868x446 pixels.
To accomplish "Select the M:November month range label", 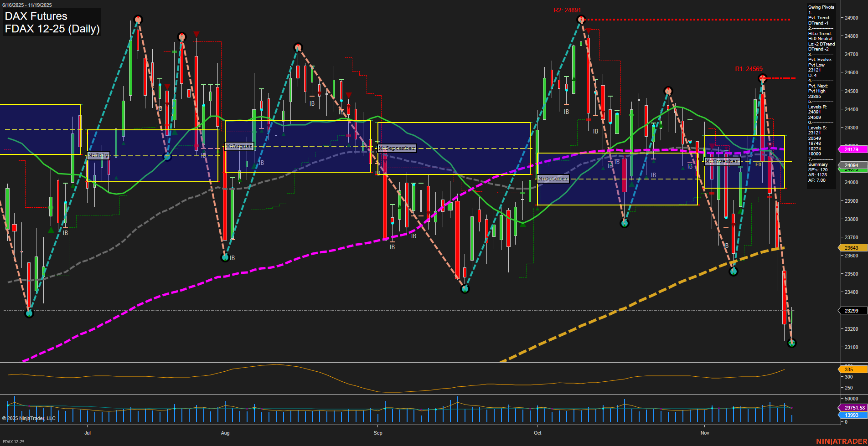I will 722,161.
